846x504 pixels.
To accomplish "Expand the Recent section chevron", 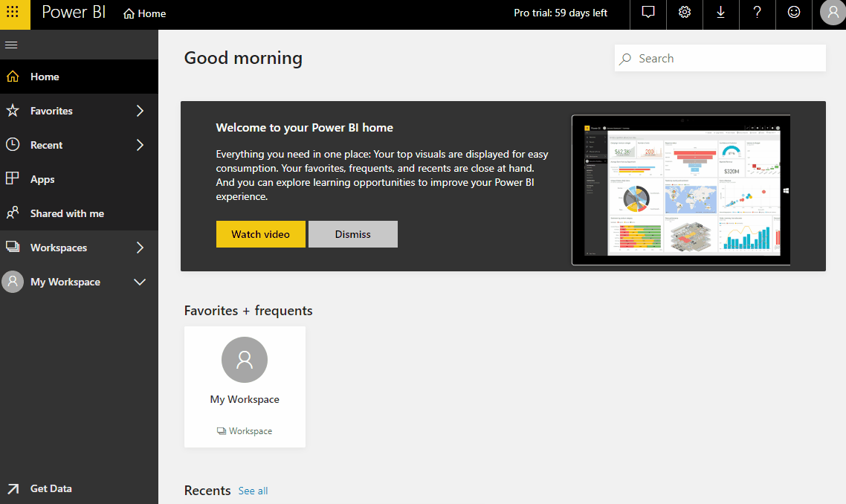I will tap(140, 145).
